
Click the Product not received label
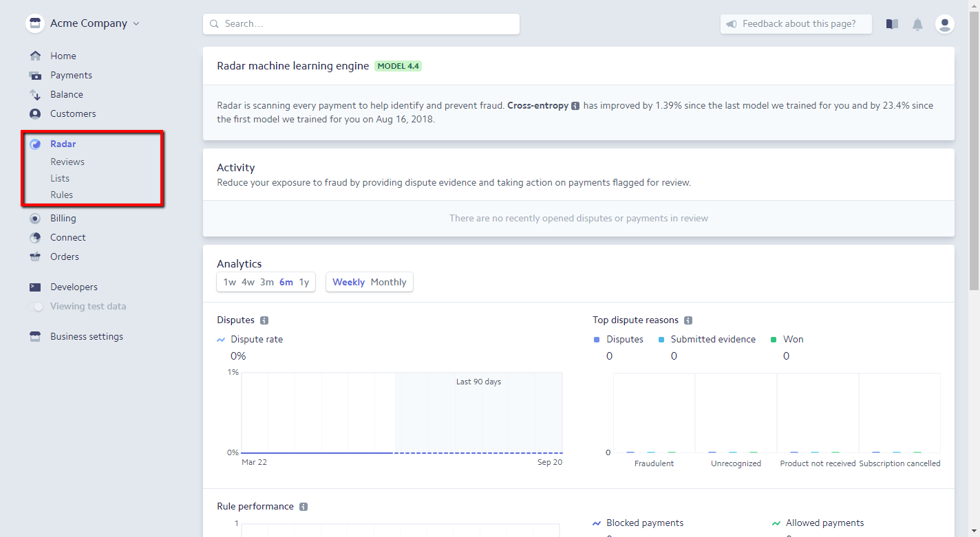pyautogui.click(x=818, y=463)
